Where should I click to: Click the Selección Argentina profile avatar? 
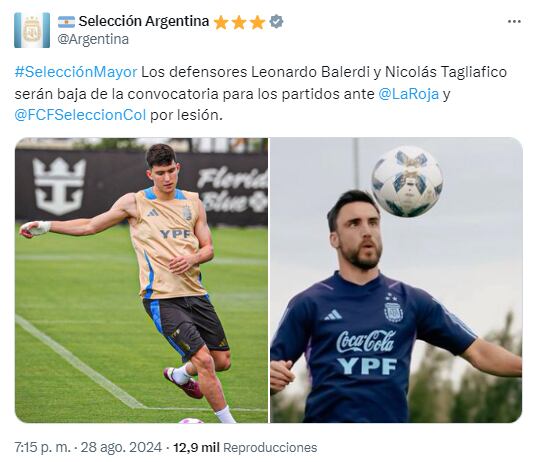click(32, 30)
